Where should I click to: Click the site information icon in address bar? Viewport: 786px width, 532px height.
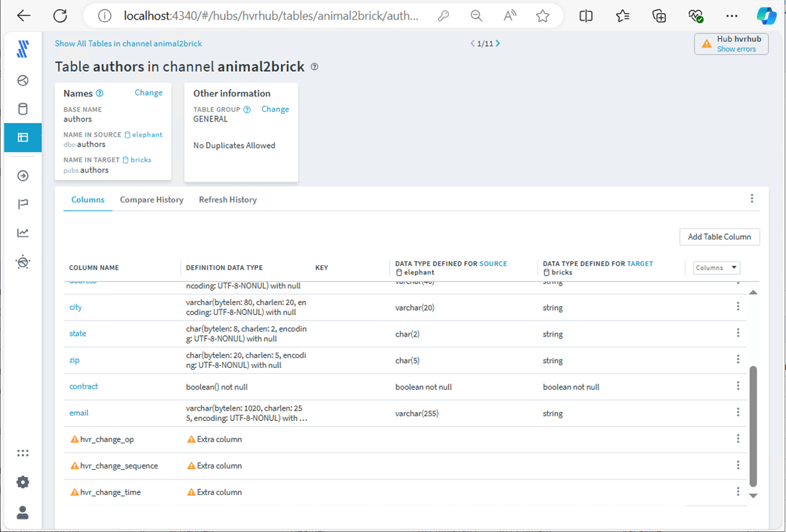[104, 16]
